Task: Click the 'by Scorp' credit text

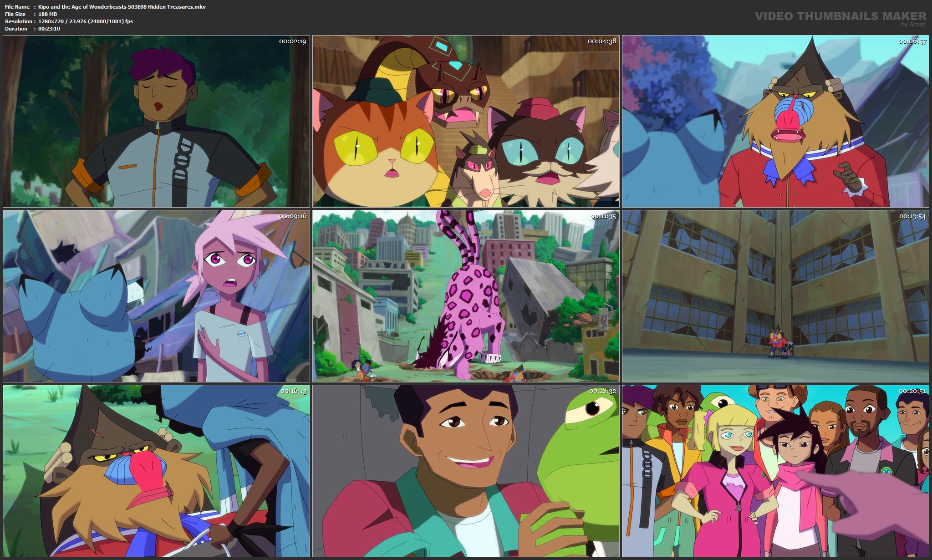Action: coord(913,25)
